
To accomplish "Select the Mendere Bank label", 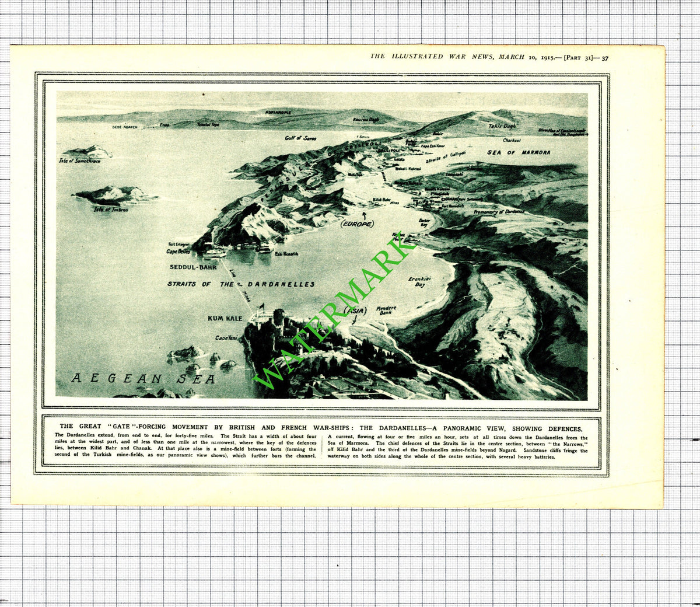I will (x=384, y=311).
